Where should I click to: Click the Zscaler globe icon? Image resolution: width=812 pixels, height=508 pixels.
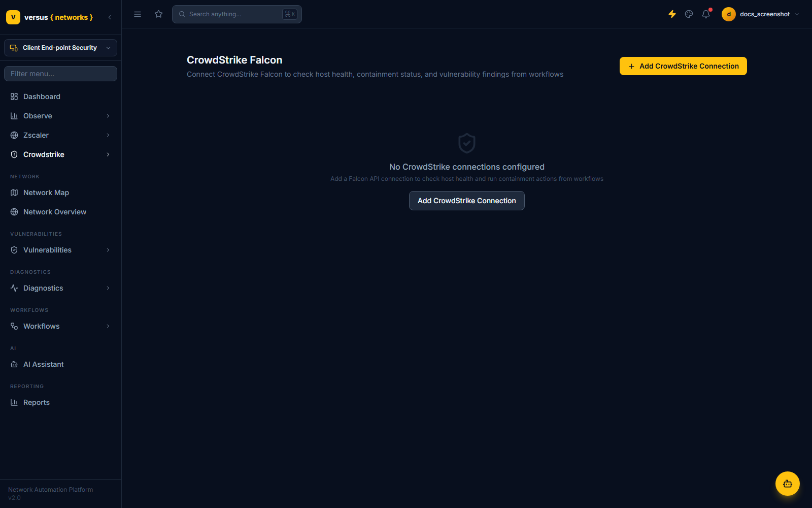coord(14,135)
